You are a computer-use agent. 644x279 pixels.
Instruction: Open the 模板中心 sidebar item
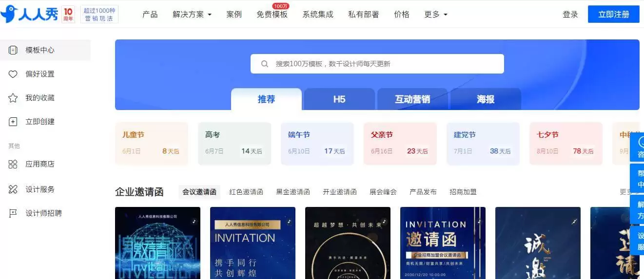(45, 50)
